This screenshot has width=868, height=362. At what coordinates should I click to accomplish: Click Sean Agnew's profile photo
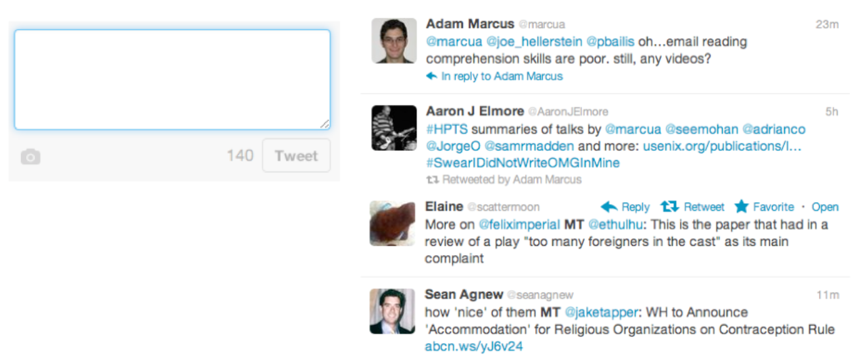(392, 311)
